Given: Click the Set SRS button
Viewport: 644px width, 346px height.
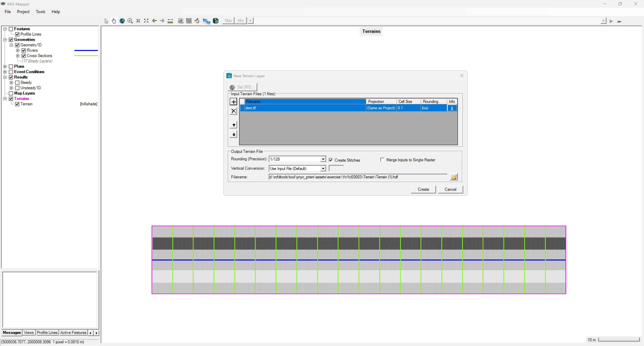Looking at the screenshot, I should click(x=242, y=87).
